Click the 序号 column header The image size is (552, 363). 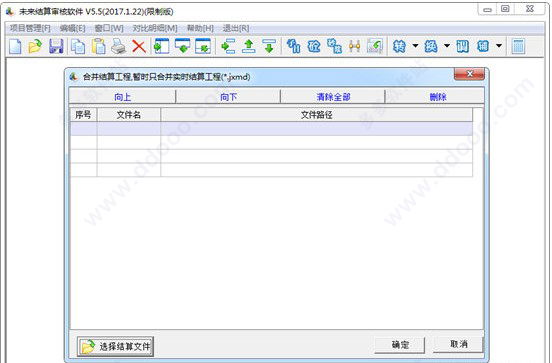[x=83, y=115]
